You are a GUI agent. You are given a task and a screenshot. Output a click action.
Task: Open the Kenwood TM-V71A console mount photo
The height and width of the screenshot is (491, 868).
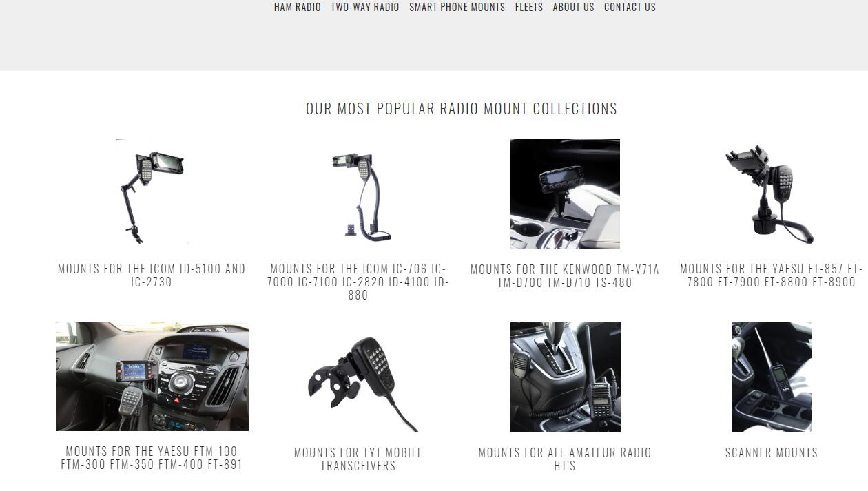coord(565,194)
